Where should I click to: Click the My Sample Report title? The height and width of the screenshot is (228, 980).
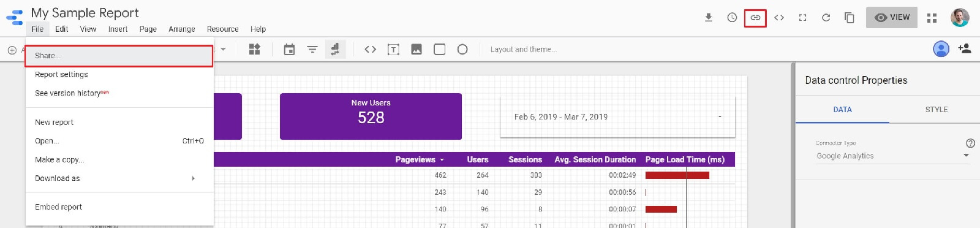[85, 13]
